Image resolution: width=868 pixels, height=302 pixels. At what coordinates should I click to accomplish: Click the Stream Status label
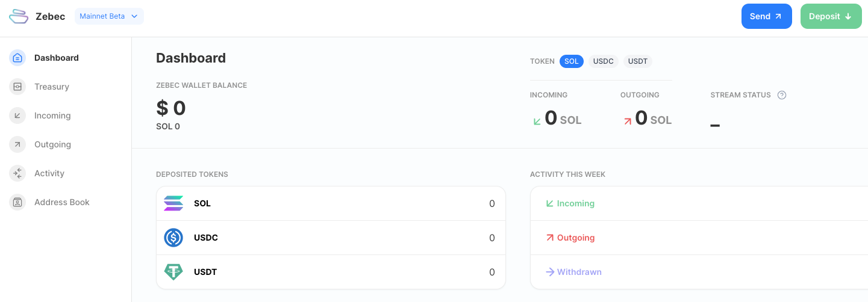[x=740, y=95]
